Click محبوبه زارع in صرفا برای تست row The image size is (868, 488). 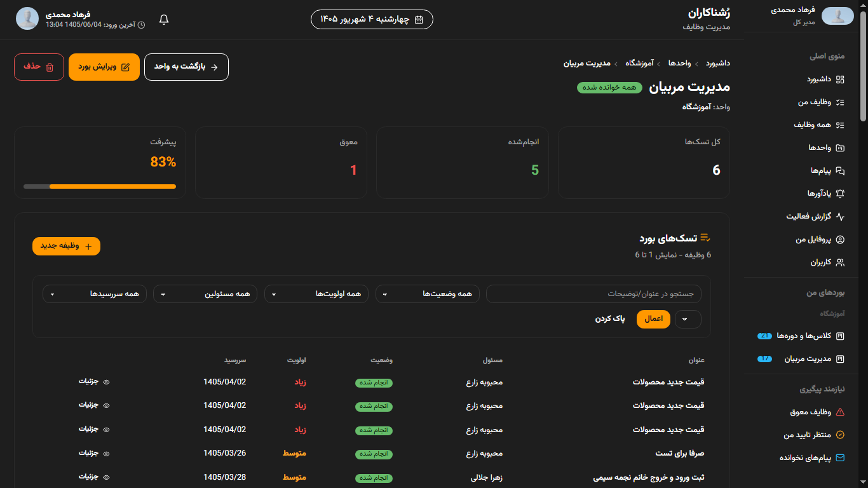click(484, 454)
